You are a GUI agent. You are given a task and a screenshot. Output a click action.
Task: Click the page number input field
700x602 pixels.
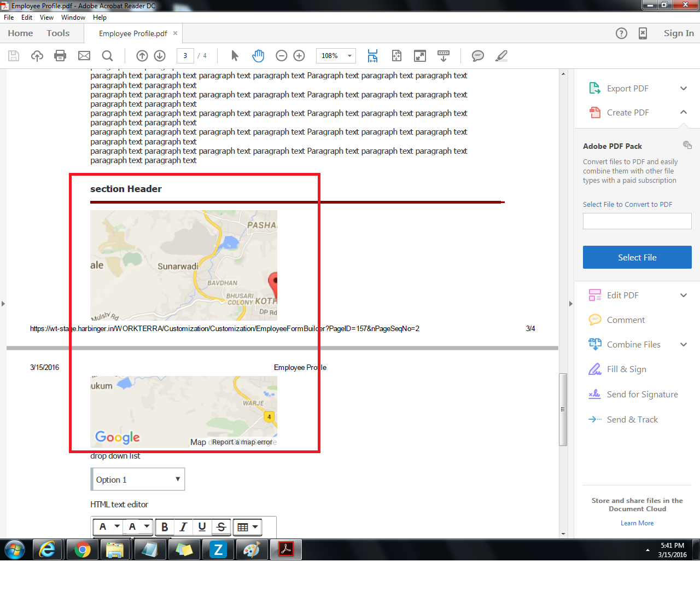pos(185,56)
